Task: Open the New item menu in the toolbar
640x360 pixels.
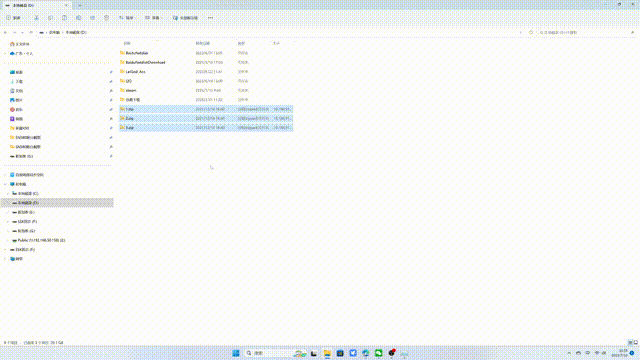Action: click(15, 18)
